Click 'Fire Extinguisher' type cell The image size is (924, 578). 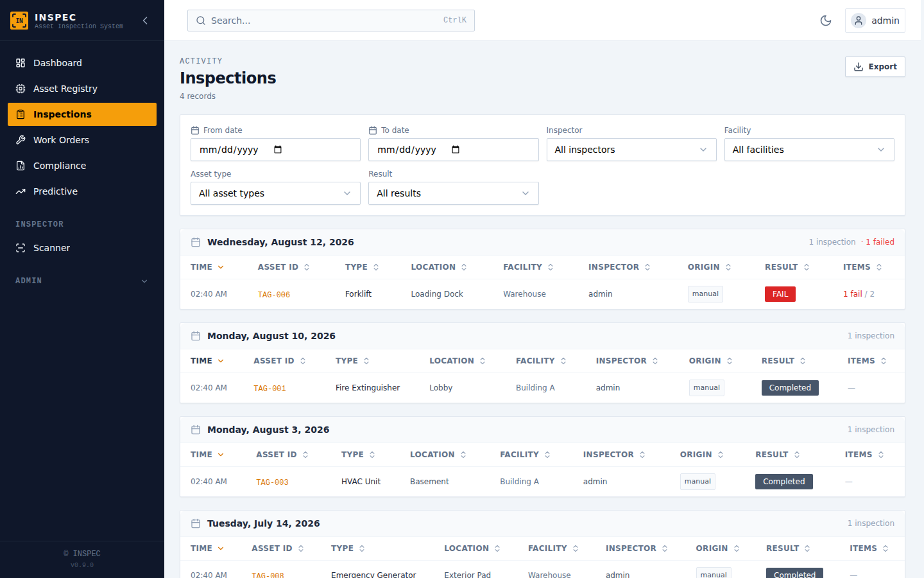click(x=368, y=388)
